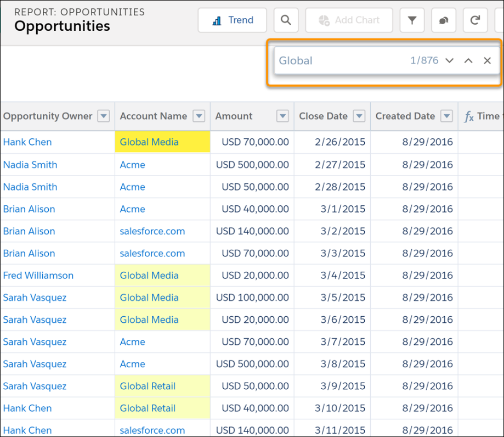Click the Amount column header text
The height and width of the screenshot is (437, 504).
[x=234, y=116]
